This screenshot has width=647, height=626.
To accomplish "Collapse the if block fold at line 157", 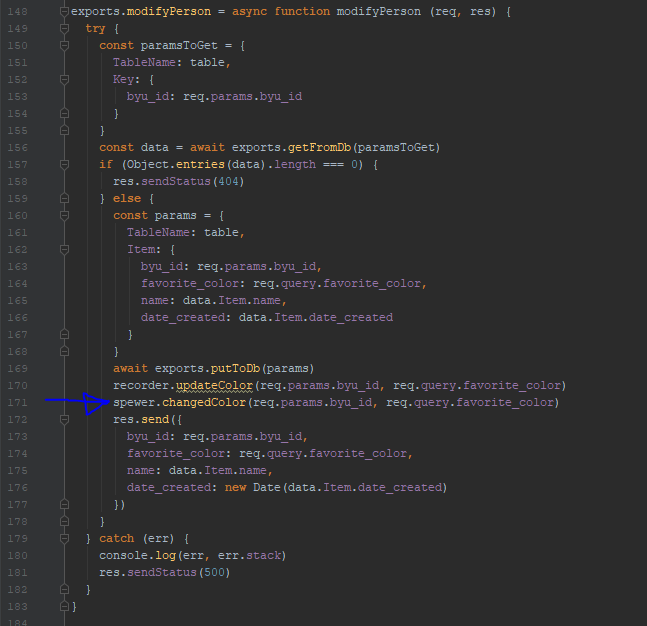I will tap(64, 164).
